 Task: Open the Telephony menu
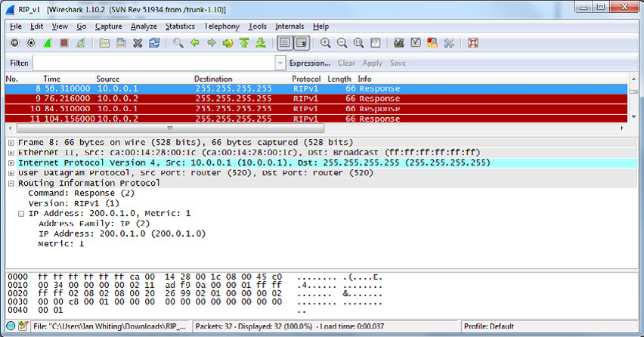(221, 26)
